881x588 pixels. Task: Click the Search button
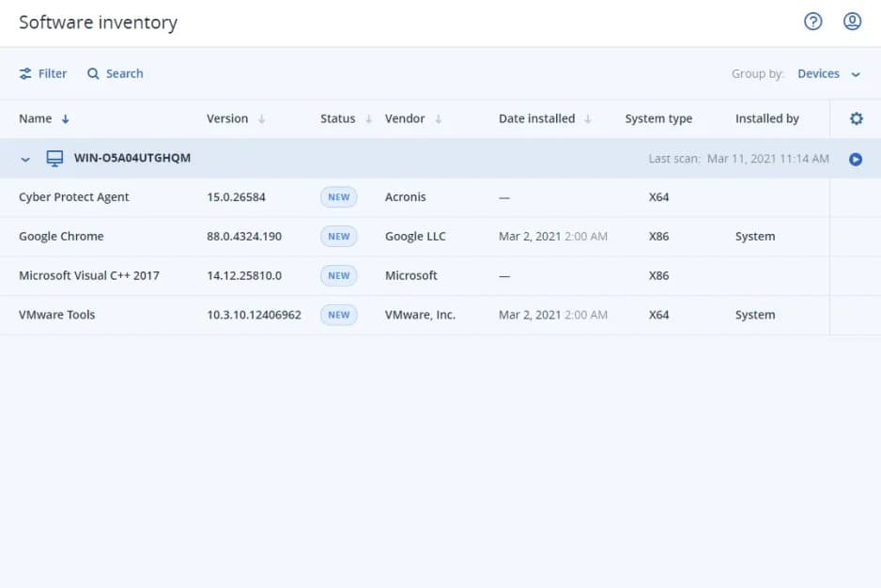(116, 73)
